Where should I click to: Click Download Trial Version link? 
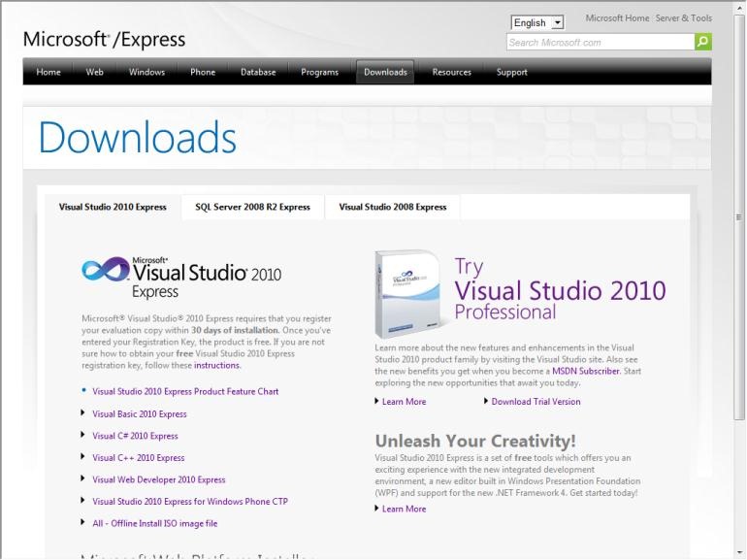(x=536, y=401)
